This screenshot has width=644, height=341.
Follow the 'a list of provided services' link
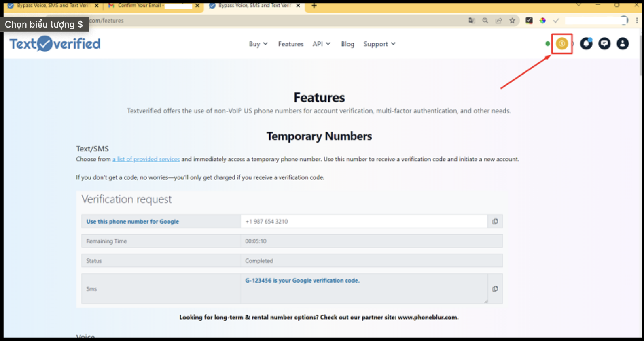[x=146, y=159]
